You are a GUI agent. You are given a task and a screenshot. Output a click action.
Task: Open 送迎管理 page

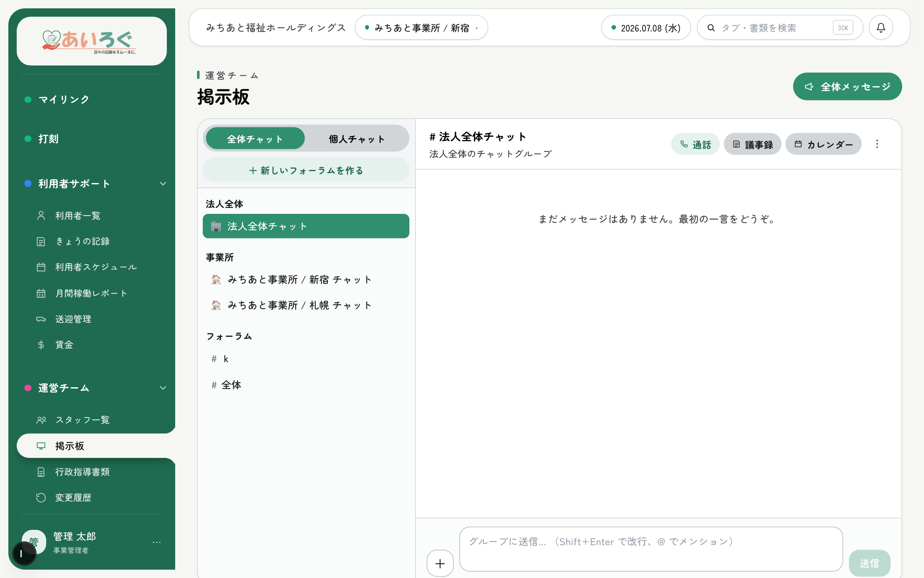click(73, 319)
